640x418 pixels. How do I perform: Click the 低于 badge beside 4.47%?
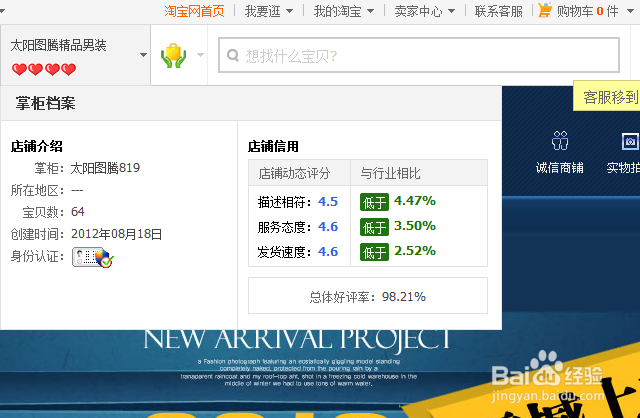click(x=374, y=202)
